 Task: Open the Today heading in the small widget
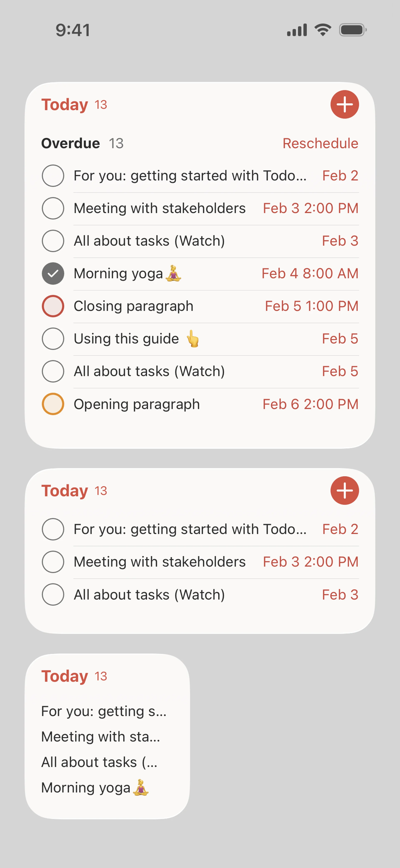(x=65, y=676)
